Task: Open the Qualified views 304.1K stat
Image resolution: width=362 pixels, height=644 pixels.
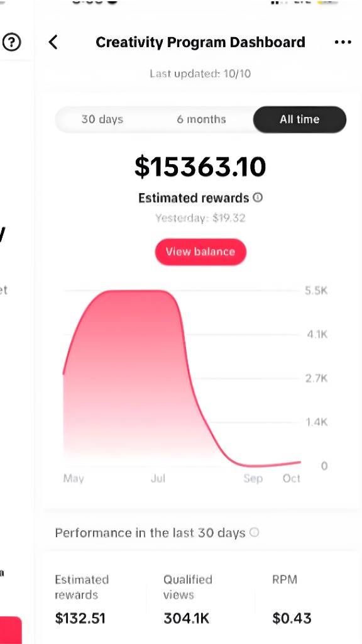Action: (x=188, y=599)
